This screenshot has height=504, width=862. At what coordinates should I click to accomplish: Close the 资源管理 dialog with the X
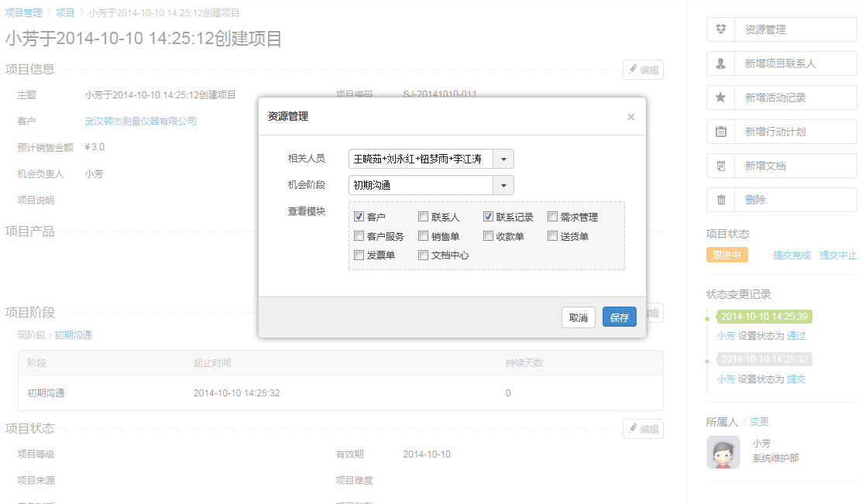pos(630,117)
